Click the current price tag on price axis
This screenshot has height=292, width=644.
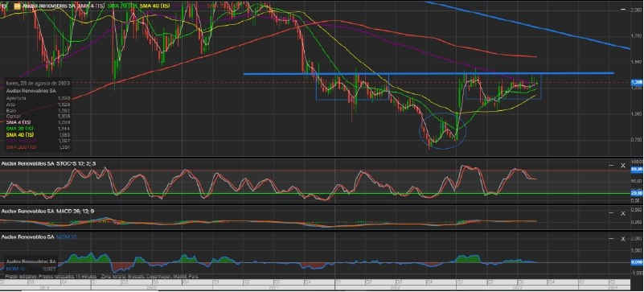637,82
